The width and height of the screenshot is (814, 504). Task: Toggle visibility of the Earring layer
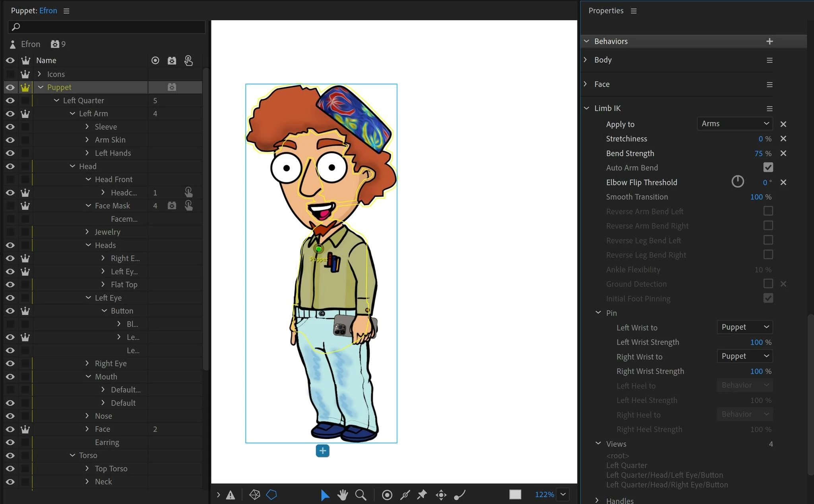point(10,442)
